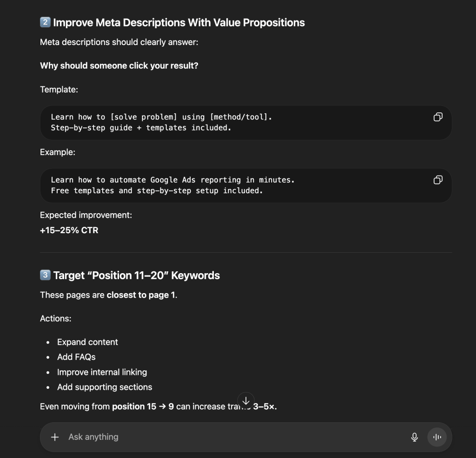Copy the meta description template snippet
Screen dimensions: 476x458
(437, 117)
